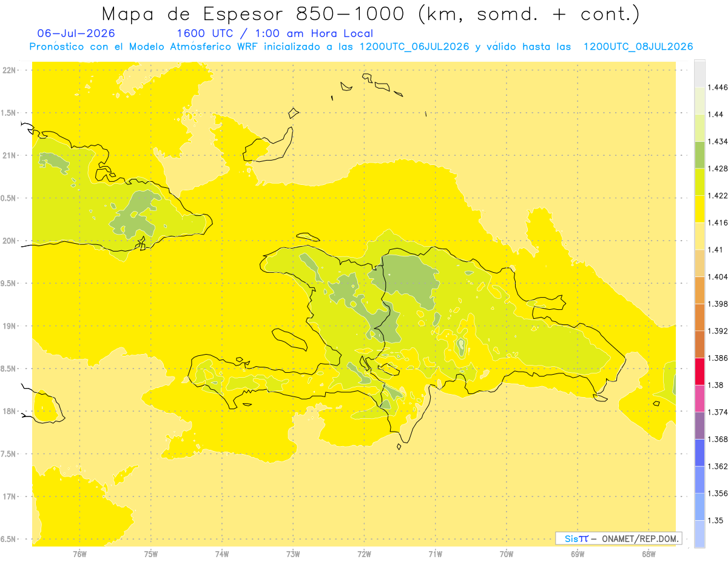The width and height of the screenshot is (728, 562).
Task: Click the longitude label '71W'
Action: pos(435,554)
